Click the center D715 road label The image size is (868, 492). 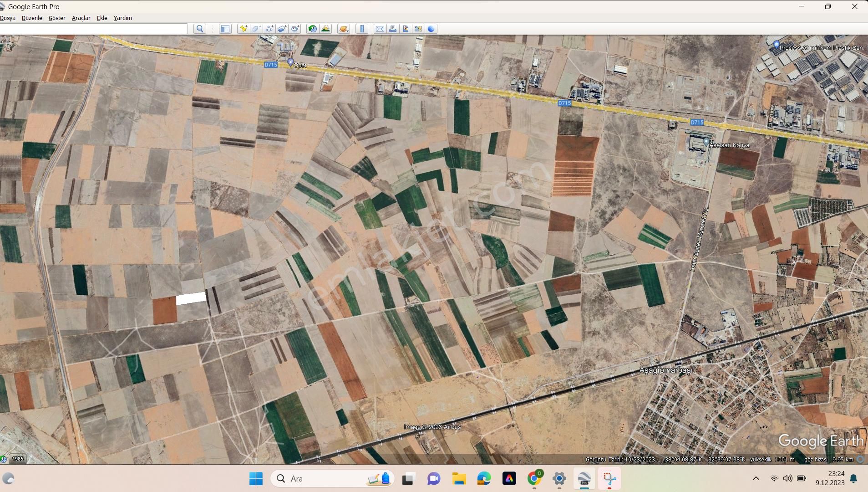564,103
